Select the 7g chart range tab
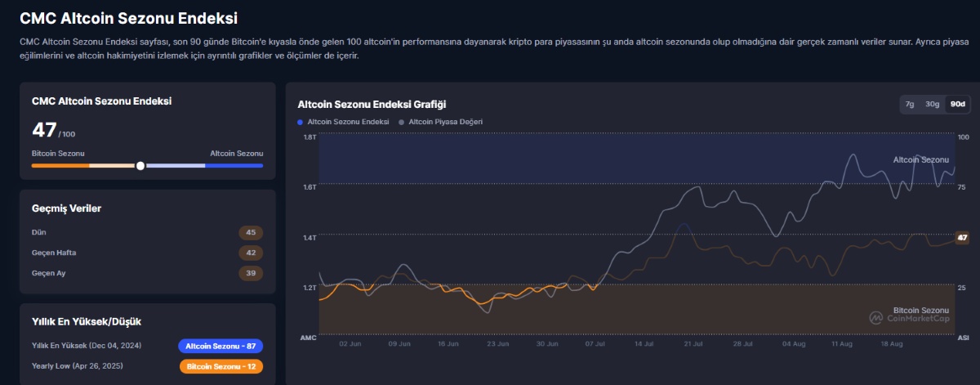The image size is (980, 385). [x=910, y=104]
